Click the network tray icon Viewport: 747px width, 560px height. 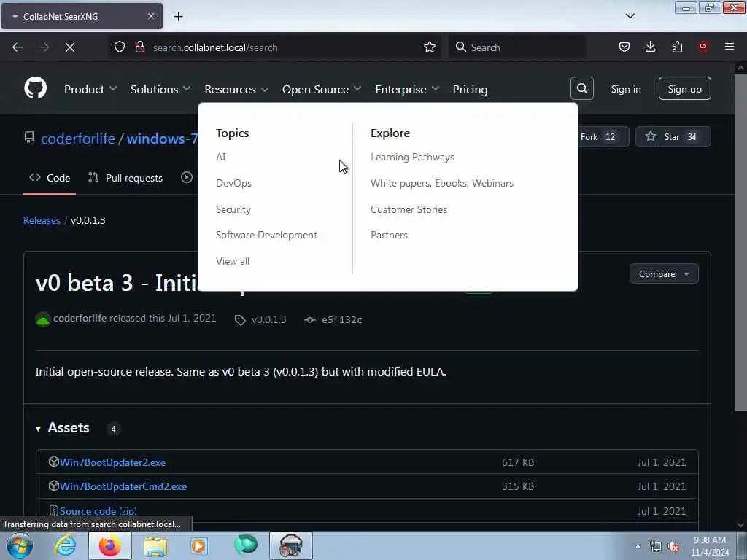point(656,547)
